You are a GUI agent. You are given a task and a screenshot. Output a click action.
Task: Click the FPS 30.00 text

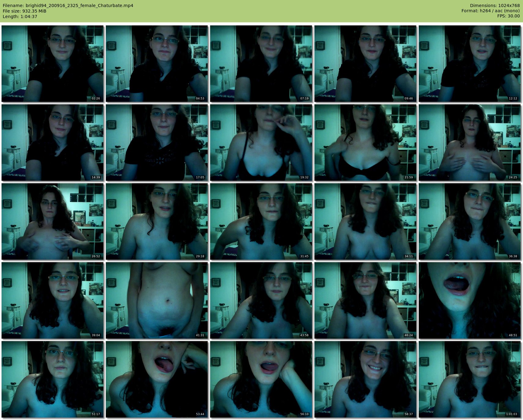[508, 16]
